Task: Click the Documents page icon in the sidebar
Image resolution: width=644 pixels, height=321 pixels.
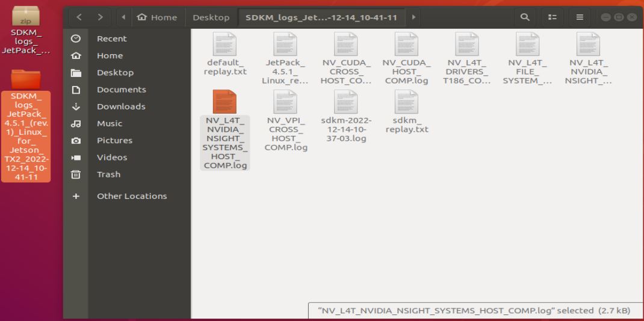Action: 76,90
